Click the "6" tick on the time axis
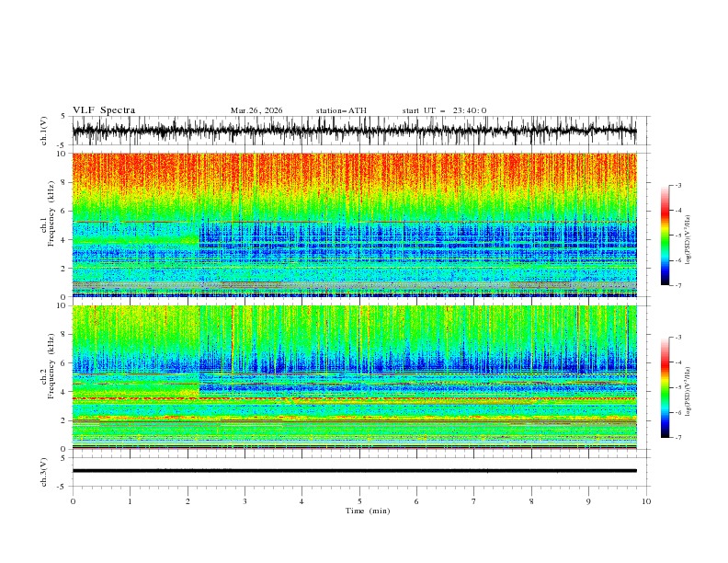The height and width of the screenshot is (563, 728). [416, 501]
